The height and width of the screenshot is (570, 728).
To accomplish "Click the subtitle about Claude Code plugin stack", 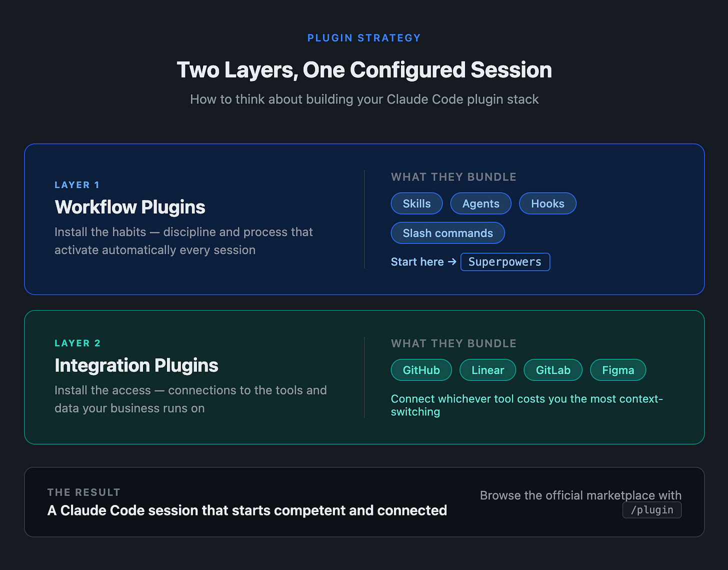I will coord(364,99).
